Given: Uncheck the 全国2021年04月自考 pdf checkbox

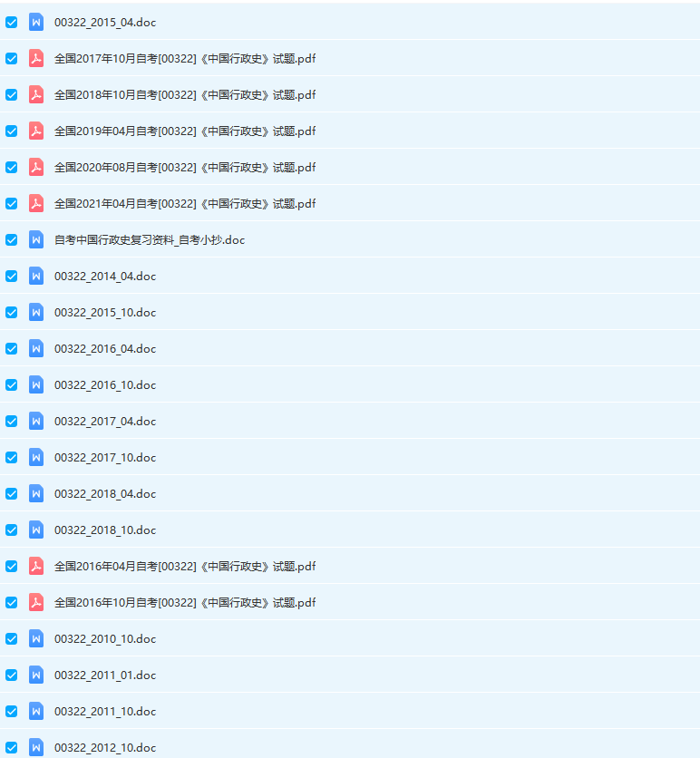Looking at the screenshot, I should 12,203.
